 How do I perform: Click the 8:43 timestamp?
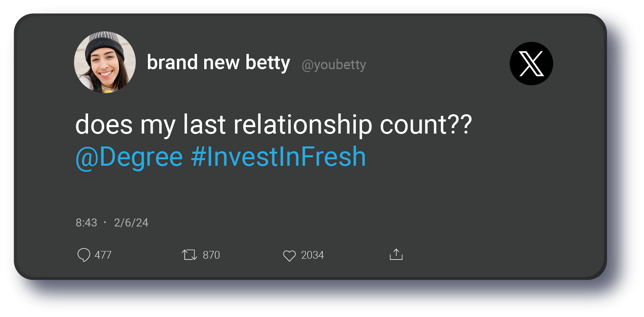click(x=86, y=222)
